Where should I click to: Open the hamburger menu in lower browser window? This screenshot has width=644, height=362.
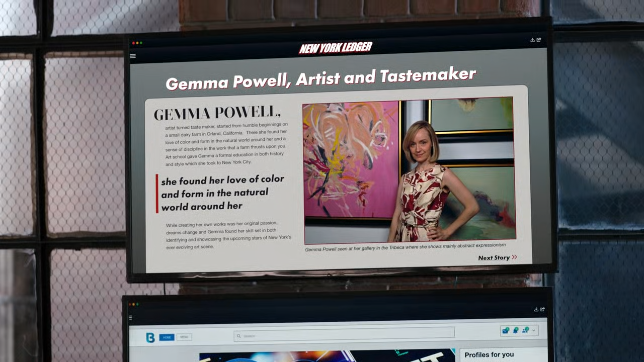(x=131, y=318)
